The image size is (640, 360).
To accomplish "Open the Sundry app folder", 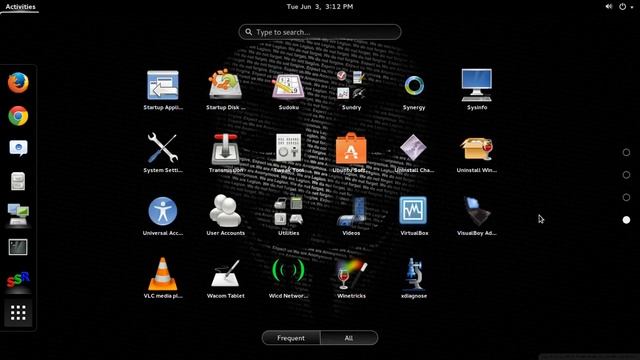I will tap(351, 85).
